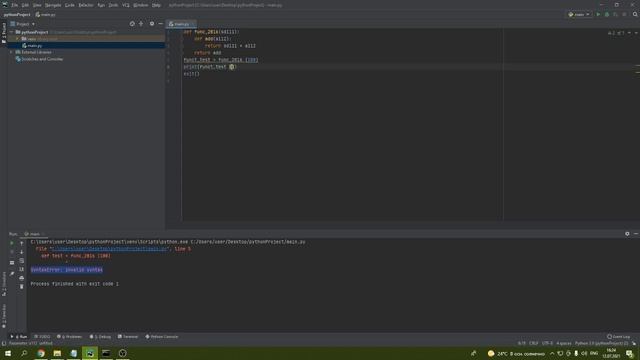Open the Run menu in menu bar
Image resolution: width=640 pixels, height=360 pixels.
click(101, 5)
